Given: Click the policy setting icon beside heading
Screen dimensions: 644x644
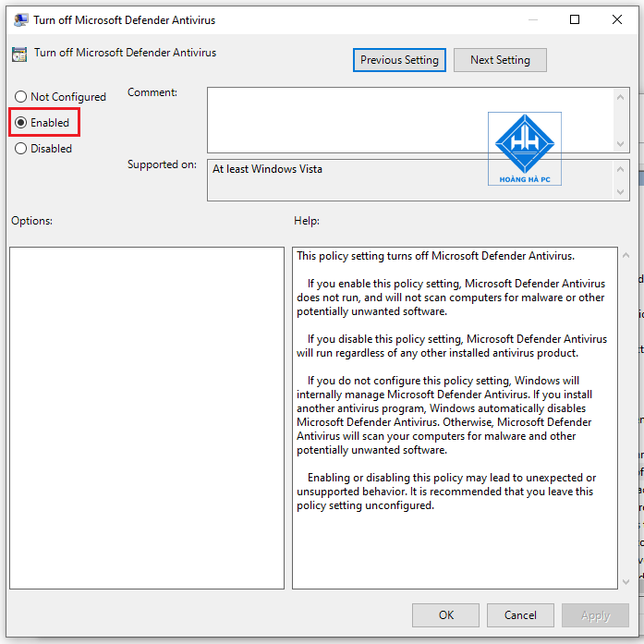Looking at the screenshot, I should pos(19,55).
